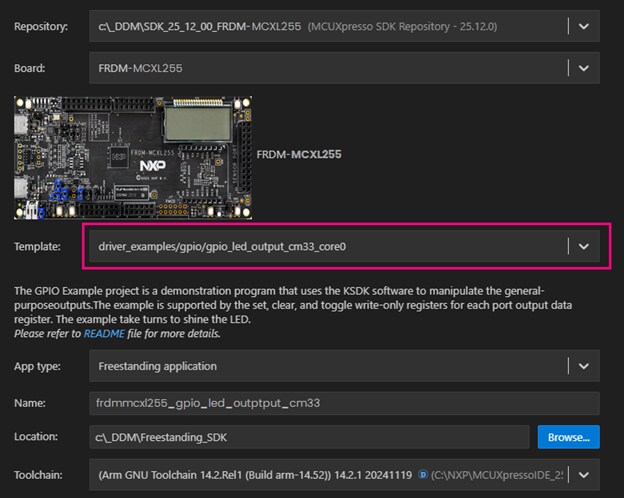
Task: Expand the Toolchain chevron arrow
Action: (583, 475)
